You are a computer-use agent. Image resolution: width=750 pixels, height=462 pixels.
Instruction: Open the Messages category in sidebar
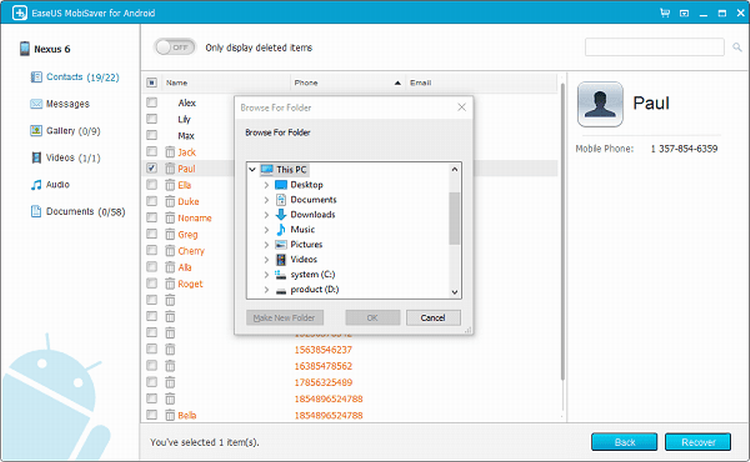coord(67,104)
